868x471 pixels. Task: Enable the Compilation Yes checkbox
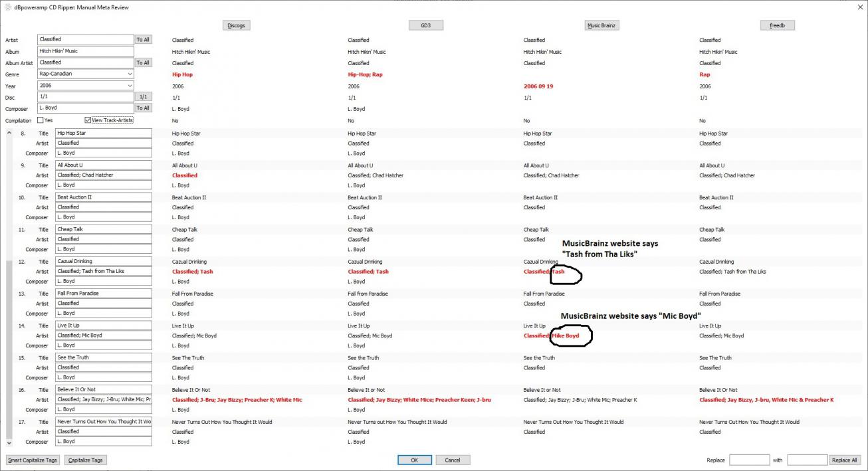point(41,120)
